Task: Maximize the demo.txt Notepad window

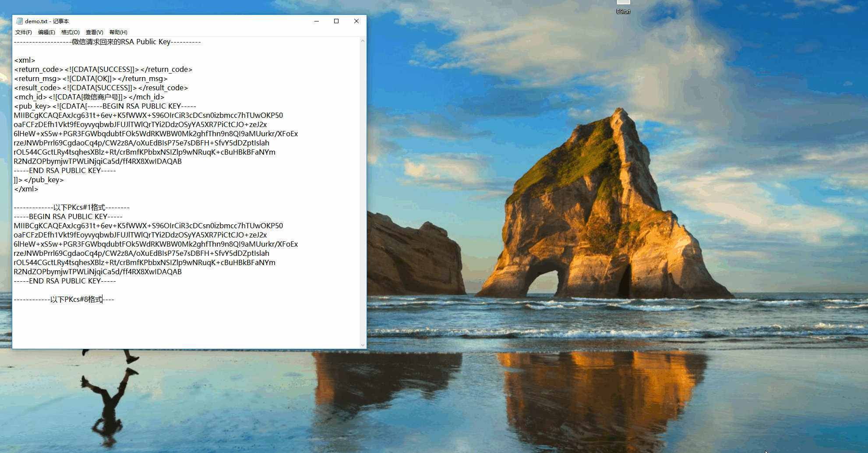Action: tap(336, 21)
